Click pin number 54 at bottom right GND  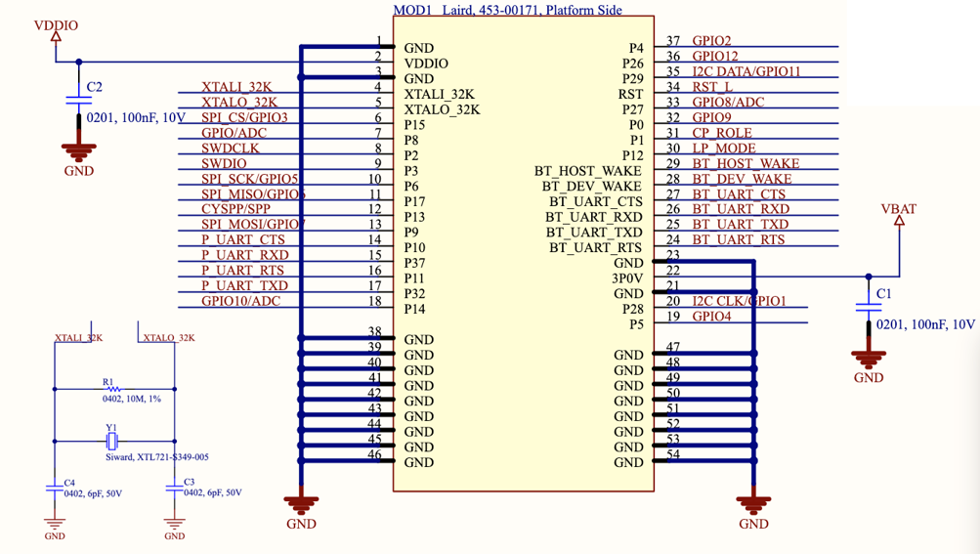pos(673,454)
